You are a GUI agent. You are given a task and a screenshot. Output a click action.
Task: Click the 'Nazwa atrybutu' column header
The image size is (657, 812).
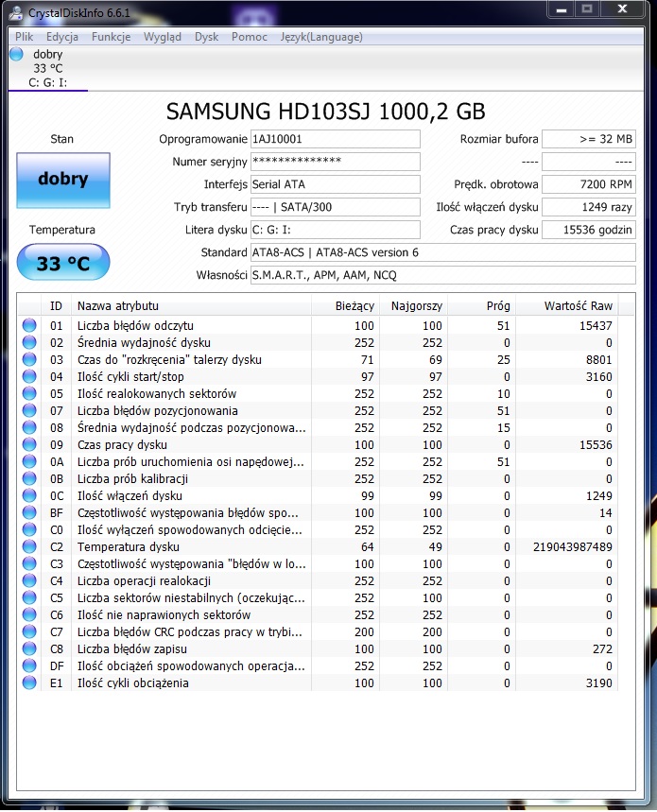point(192,305)
